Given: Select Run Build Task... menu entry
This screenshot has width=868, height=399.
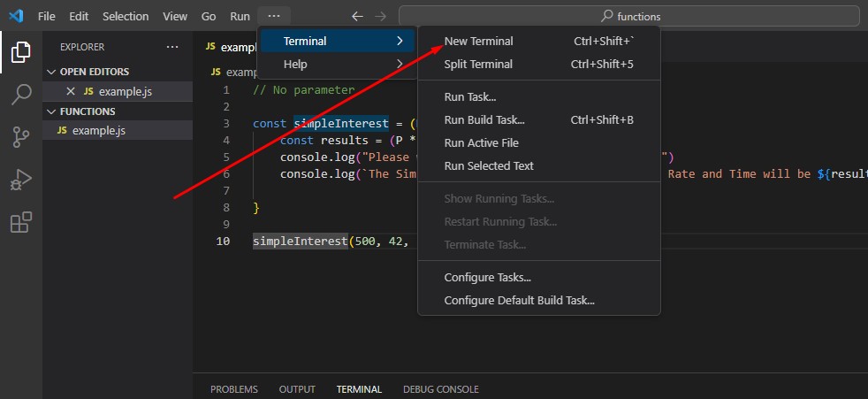Looking at the screenshot, I should pos(538,119).
